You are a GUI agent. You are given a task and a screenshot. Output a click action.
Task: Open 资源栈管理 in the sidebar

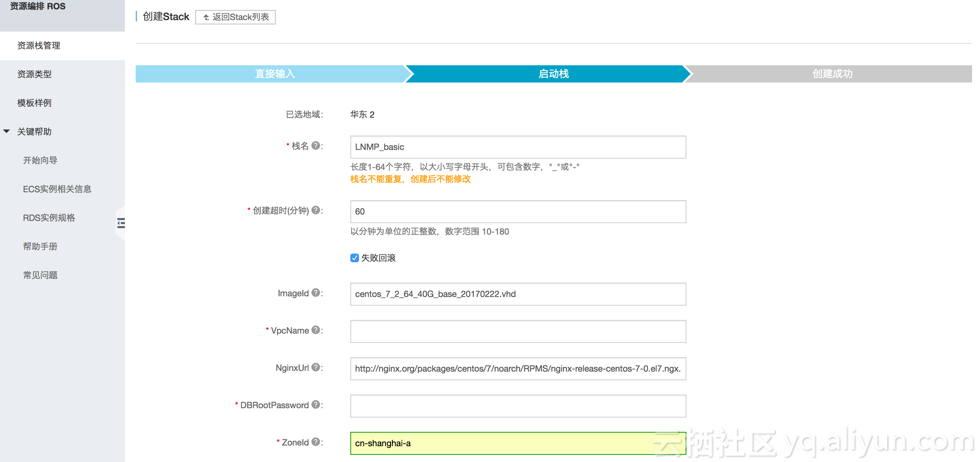click(62, 46)
